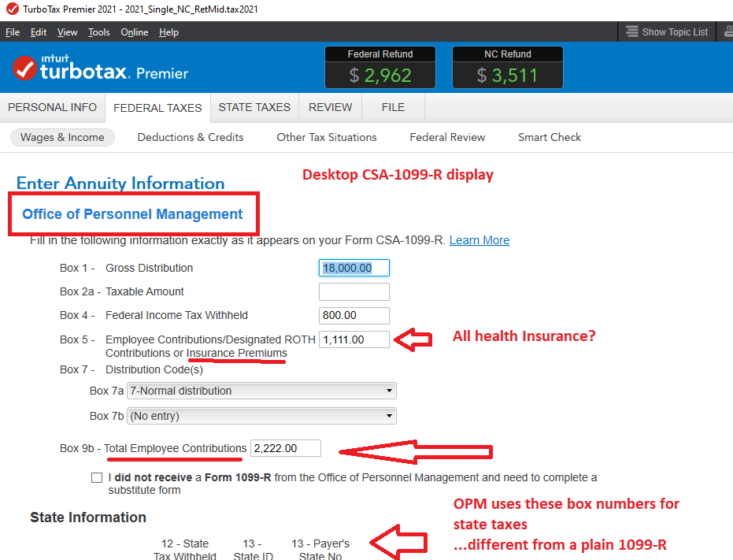733x560 pixels.
Task: Click the Box 5 Insurance Premiums field
Action: tap(354, 339)
